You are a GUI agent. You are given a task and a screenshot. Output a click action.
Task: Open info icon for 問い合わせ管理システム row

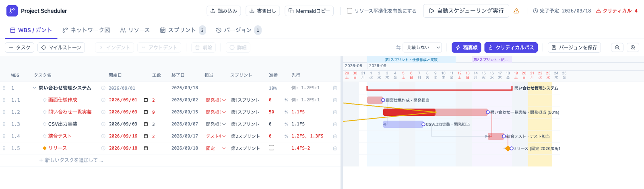103,88
